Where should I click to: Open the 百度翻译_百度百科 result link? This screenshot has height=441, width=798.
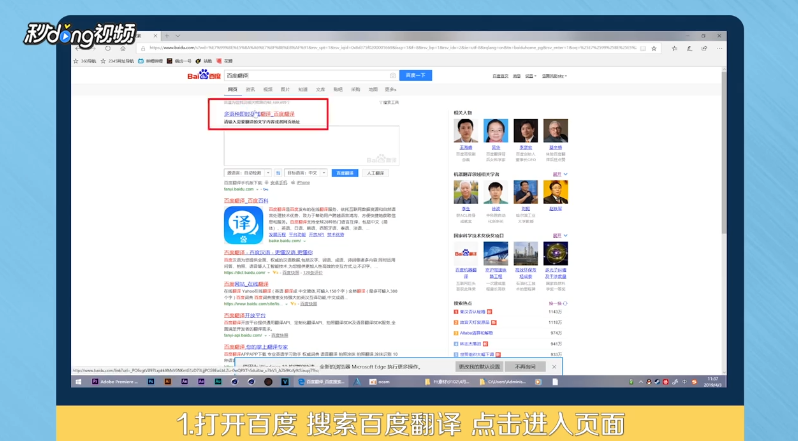[246, 200]
